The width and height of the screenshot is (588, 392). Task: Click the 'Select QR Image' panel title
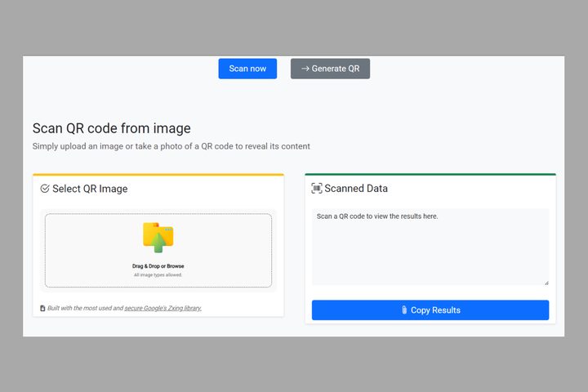[x=90, y=189]
